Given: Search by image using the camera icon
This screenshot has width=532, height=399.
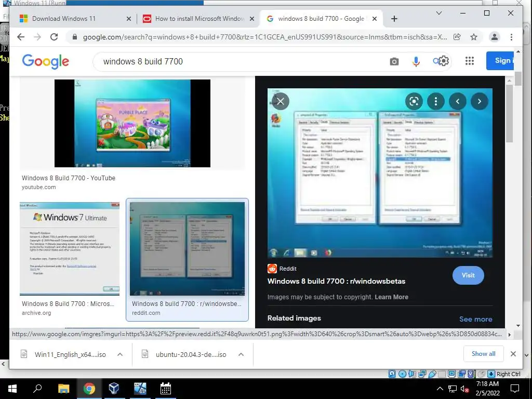Looking at the screenshot, I should (394, 61).
